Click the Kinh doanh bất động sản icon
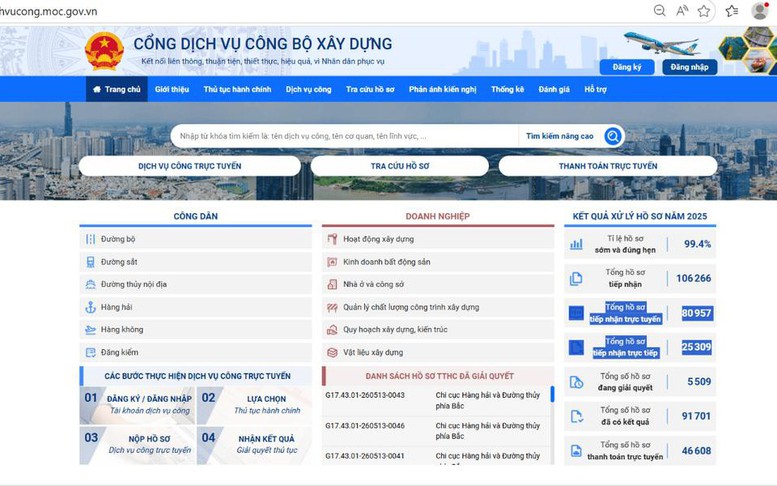Viewport: 777px width, 486px height. coord(332,262)
